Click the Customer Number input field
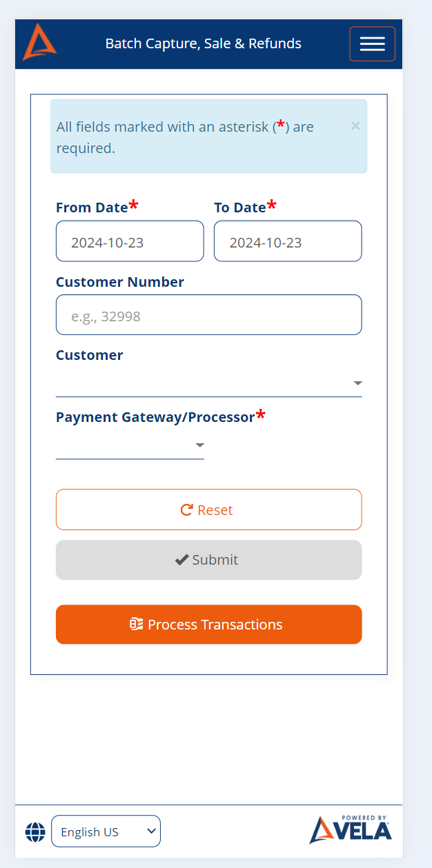432x868 pixels. click(208, 314)
